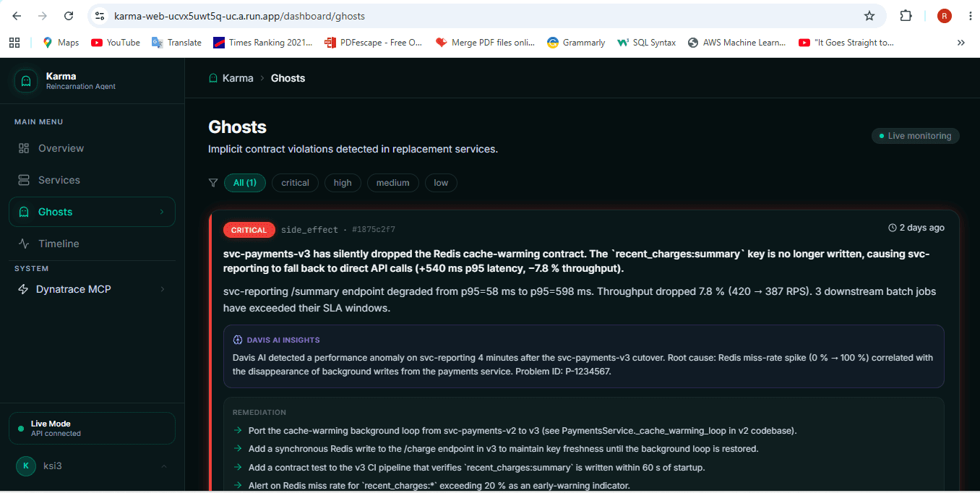
Task: Click the remediation step "Port the cache-warming"
Action: pos(523,431)
